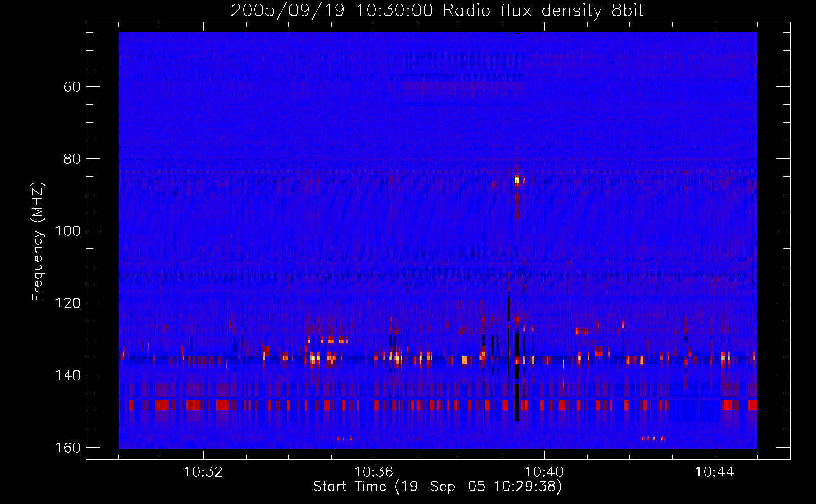Click the 120 MHz frequency tick label

pos(68,303)
